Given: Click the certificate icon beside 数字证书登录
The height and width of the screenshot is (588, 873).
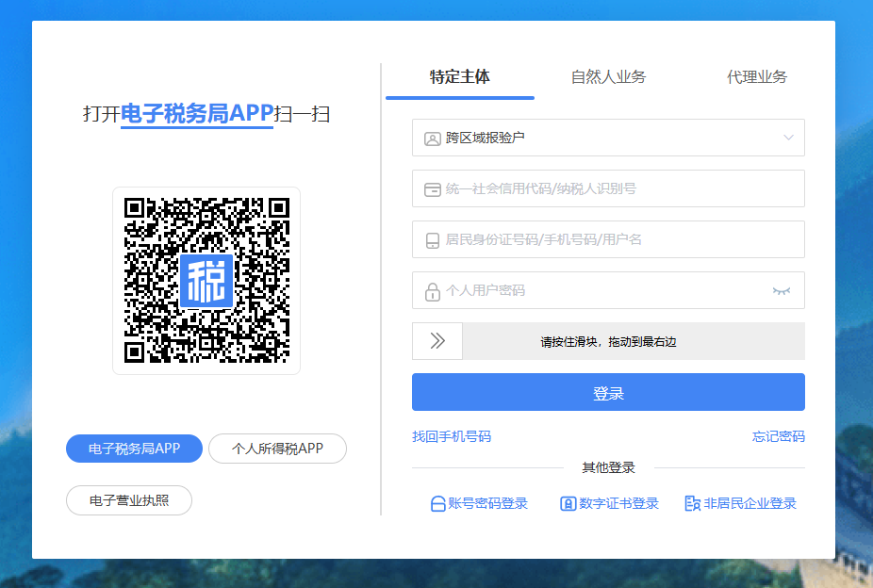Looking at the screenshot, I should tap(568, 504).
